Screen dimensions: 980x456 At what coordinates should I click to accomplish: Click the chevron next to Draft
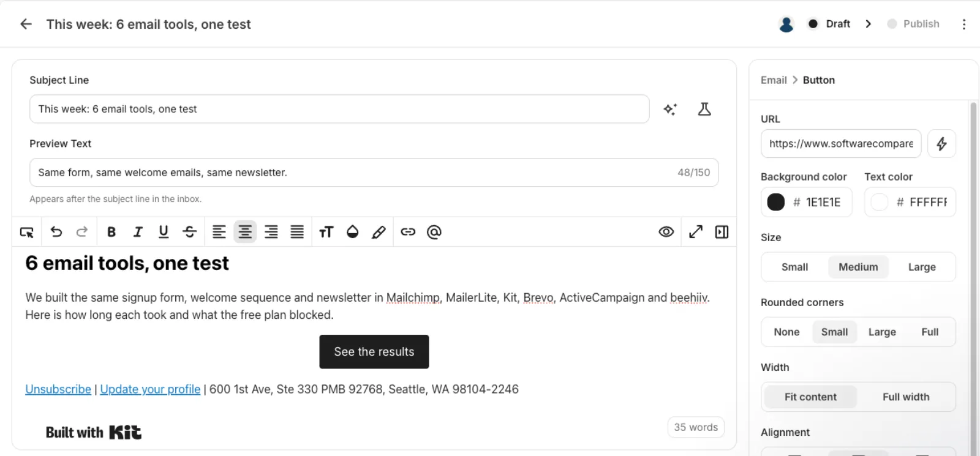tap(869, 24)
